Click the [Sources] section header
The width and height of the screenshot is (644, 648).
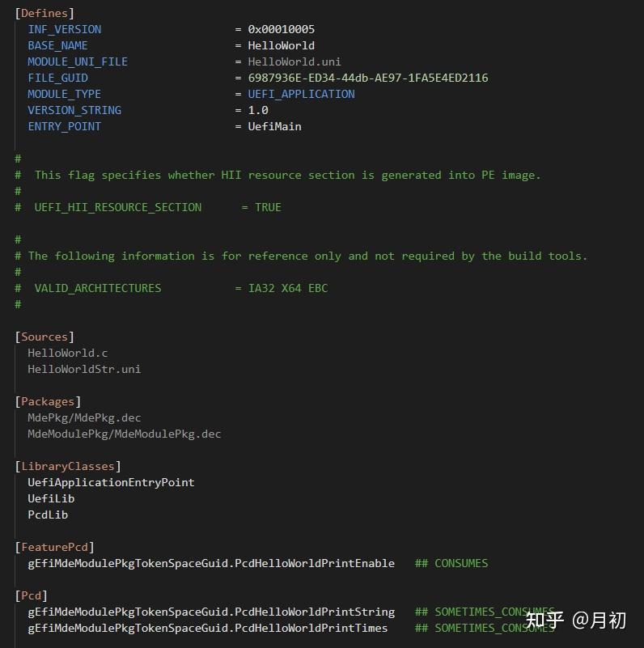click(44, 337)
